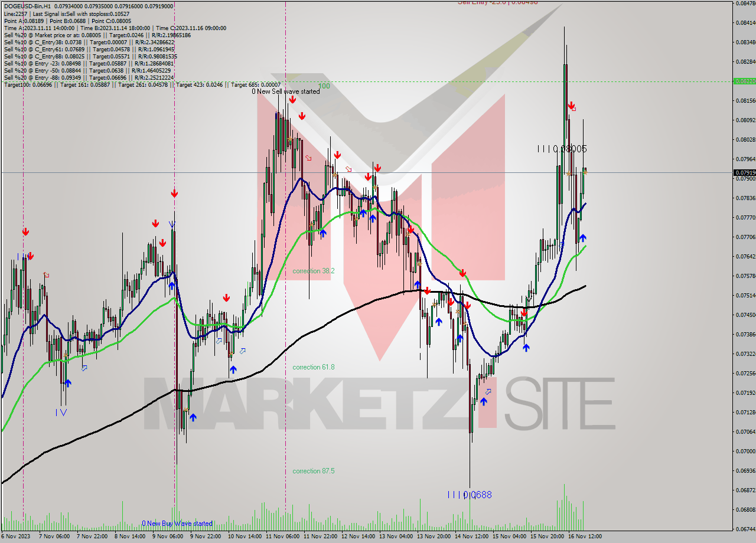
Task: Click the 0.07256 price axis value
Action: [x=745, y=373]
